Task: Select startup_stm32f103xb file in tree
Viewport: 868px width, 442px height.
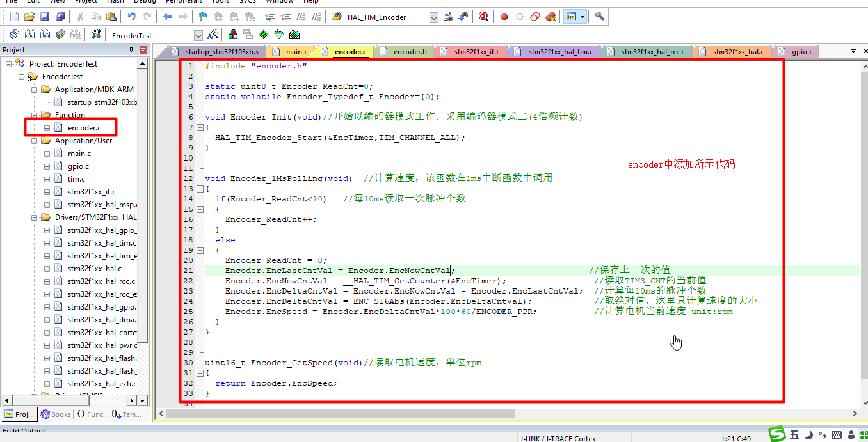Action: pyautogui.click(x=102, y=102)
